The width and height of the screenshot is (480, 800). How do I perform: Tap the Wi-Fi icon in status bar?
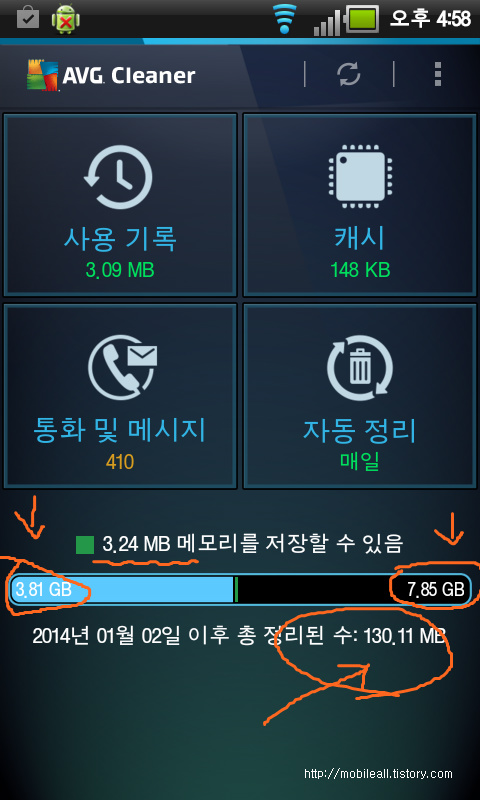[285, 19]
